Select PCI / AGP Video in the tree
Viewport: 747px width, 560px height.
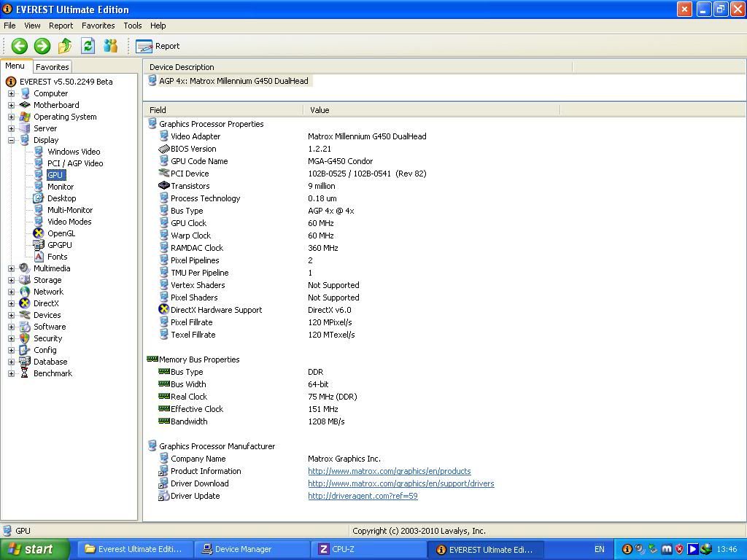pyautogui.click(x=75, y=163)
